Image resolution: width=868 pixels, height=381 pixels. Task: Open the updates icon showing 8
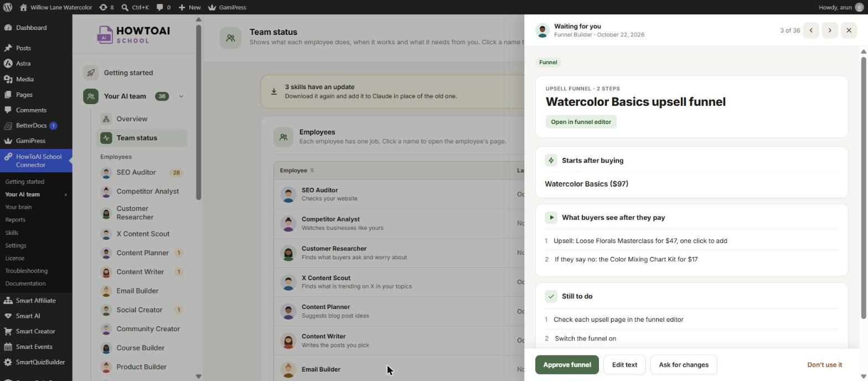(106, 7)
